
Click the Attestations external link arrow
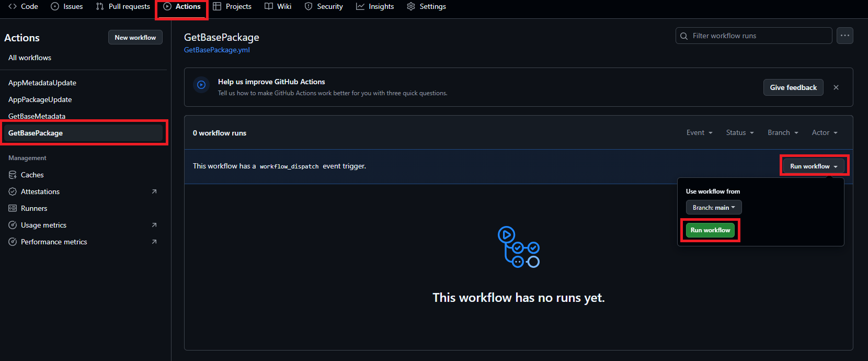(x=154, y=191)
